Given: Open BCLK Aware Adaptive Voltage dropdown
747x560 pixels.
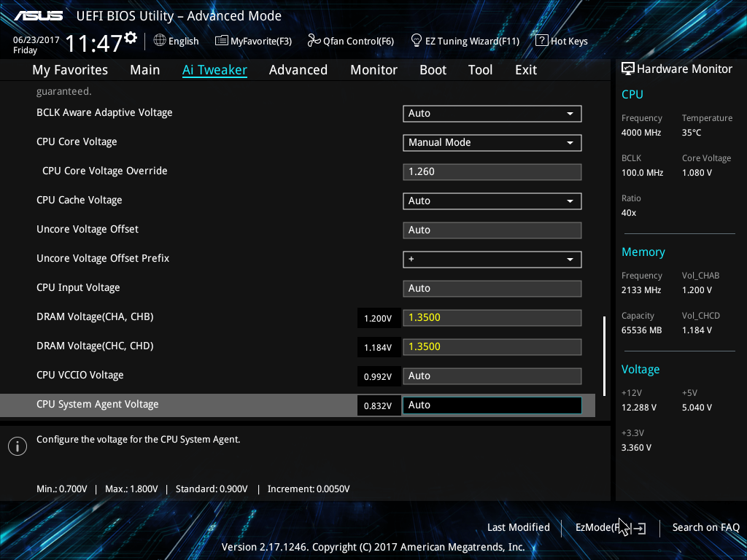Looking at the screenshot, I should [492, 113].
